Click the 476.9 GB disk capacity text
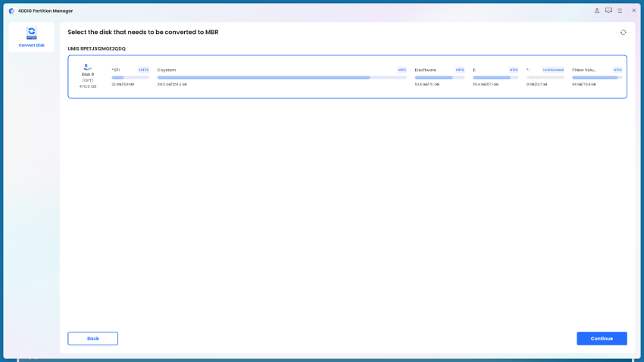Image resolution: width=644 pixels, height=362 pixels. click(x=88, y=86)
